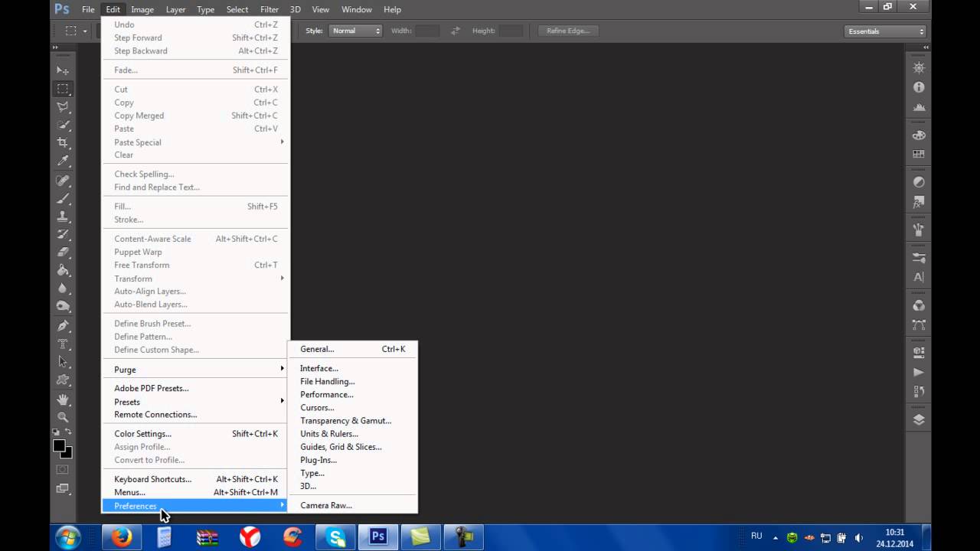Screen dimensions: 980x551
Task: Choose Units & Rulers preferences
Action: pos(353,434)
